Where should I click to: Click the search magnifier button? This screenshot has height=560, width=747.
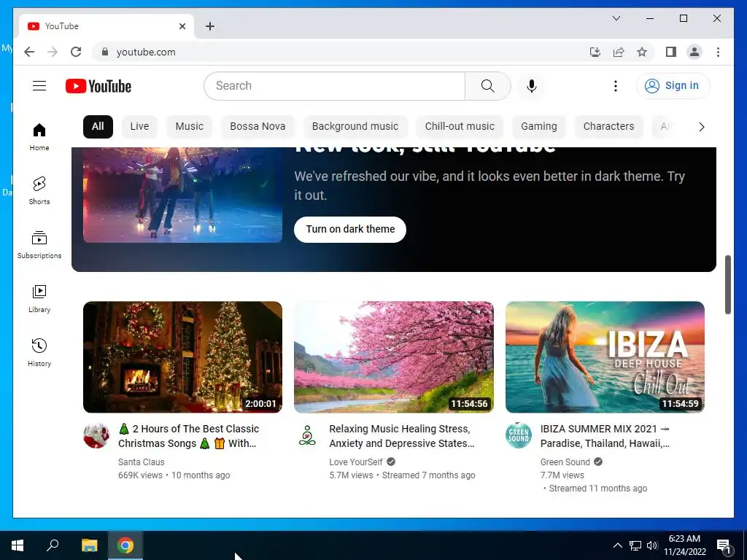click(x=487, y=86)
